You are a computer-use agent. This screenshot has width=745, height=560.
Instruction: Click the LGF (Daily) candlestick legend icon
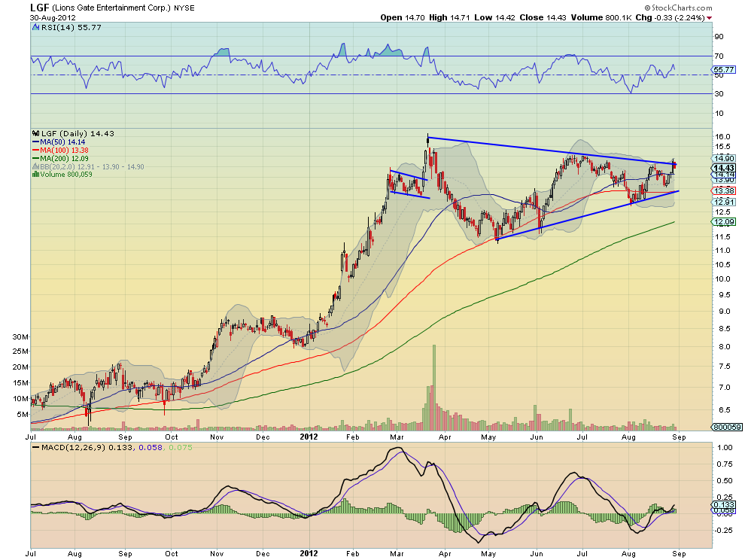pos(36,133)
